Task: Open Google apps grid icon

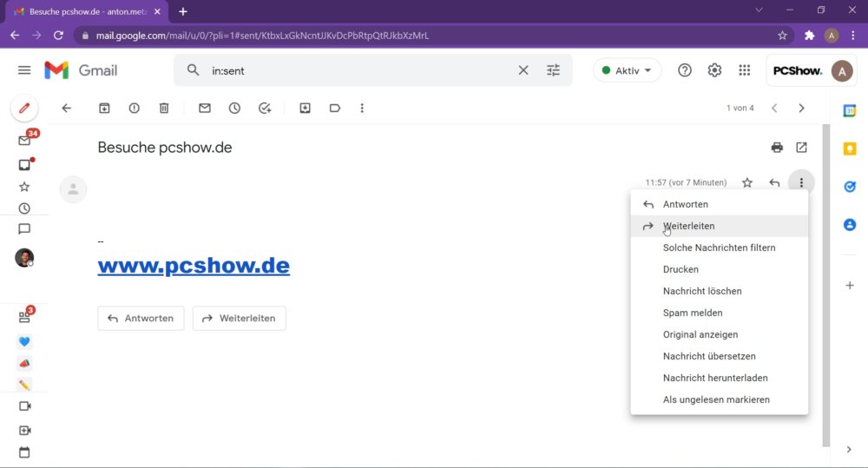Action: tap(745, 70)
